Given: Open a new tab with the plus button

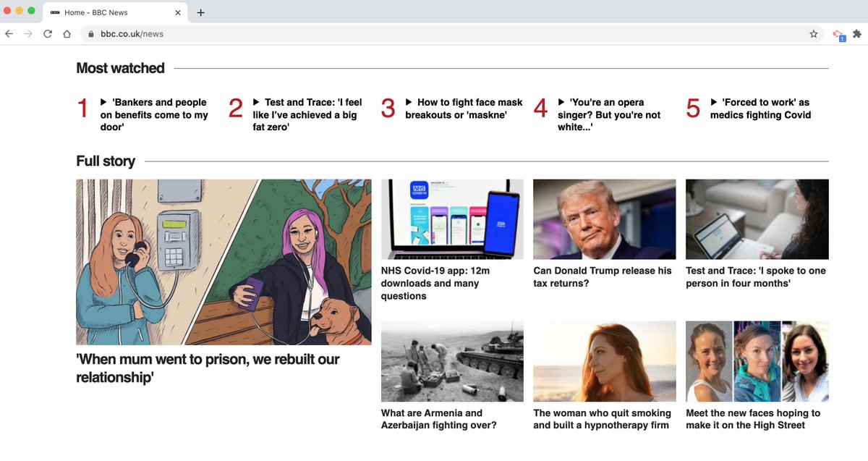Looking at the screenshot, I should coord(200,12).
